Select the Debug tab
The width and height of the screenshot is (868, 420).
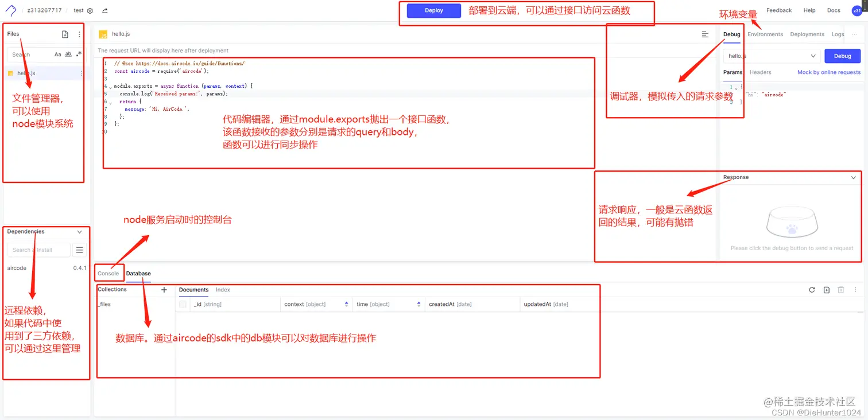(x=731, y=34)
